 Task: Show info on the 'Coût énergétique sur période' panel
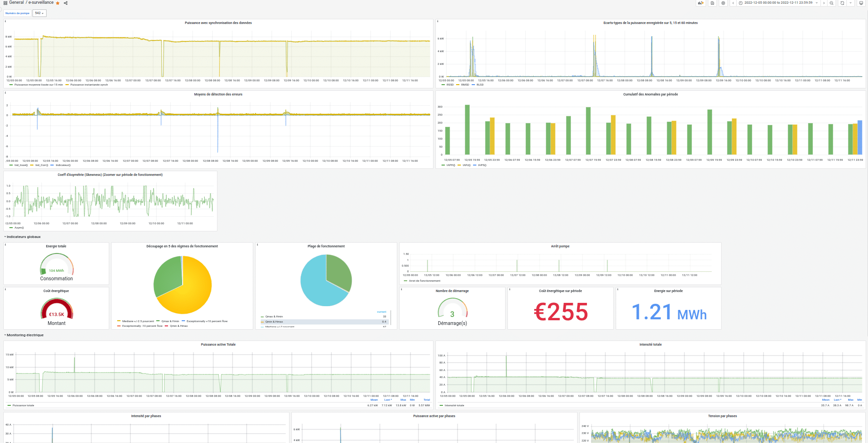point(510,289)
